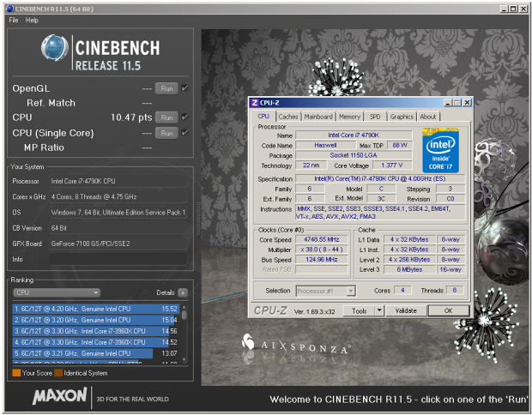Viewport: 532px width, 415px height.
Task: Click the ranking list scroll down arrow
Action: pos(184,359)
